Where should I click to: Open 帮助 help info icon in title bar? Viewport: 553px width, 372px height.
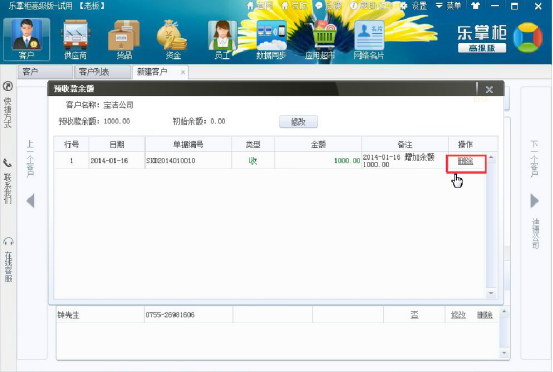tap(353, 6)
